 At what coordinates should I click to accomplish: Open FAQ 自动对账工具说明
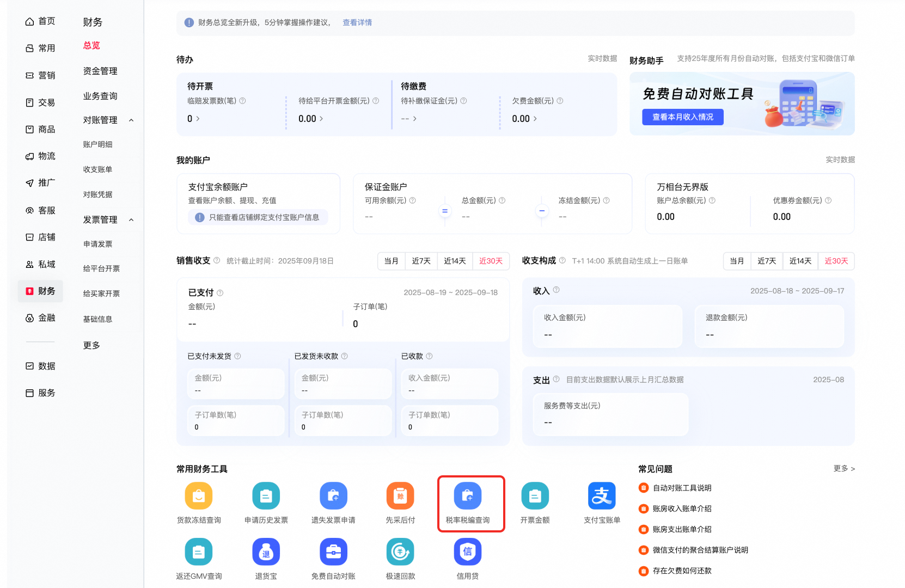click(682, 488)
